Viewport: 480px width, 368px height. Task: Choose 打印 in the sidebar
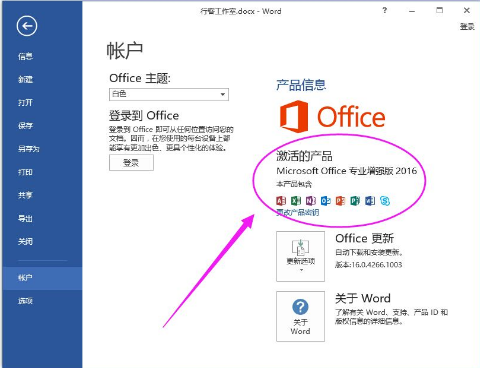tap(25, 172)
